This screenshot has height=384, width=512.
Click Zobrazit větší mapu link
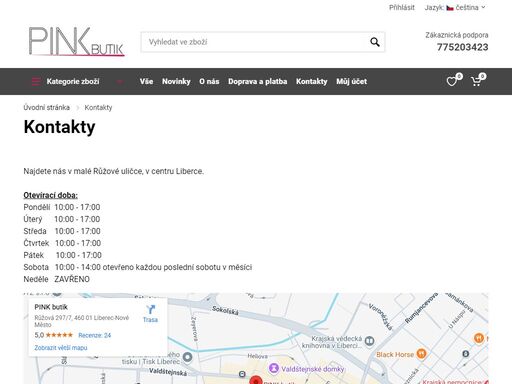(61, 348)
